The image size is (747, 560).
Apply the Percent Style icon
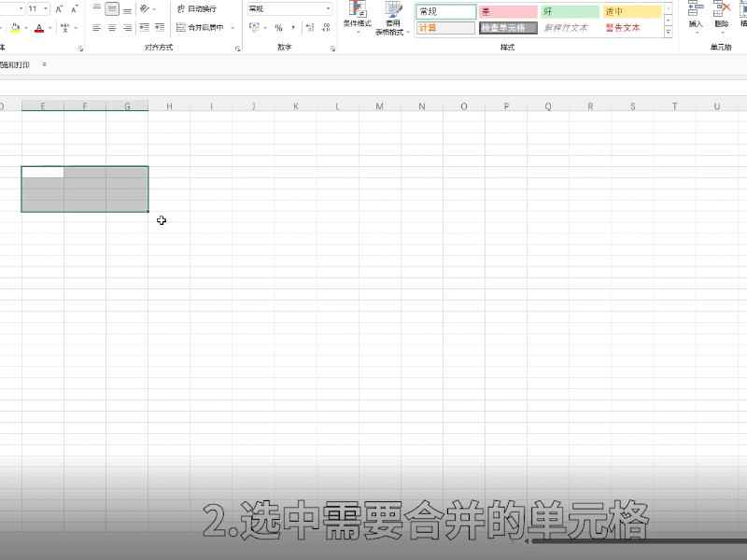[x=277, y=27]
